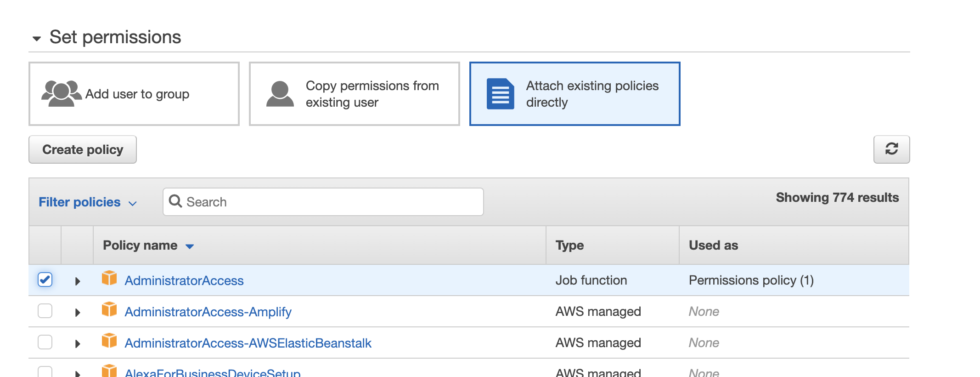Screen dimensions: 980x377
Task: Click the user silhouette icon on Copy permissions
Action: click(x=280, y=94)
